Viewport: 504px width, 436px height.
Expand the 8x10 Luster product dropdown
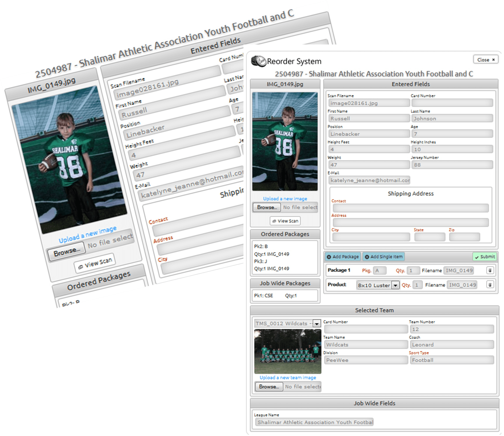click(395, 285)
